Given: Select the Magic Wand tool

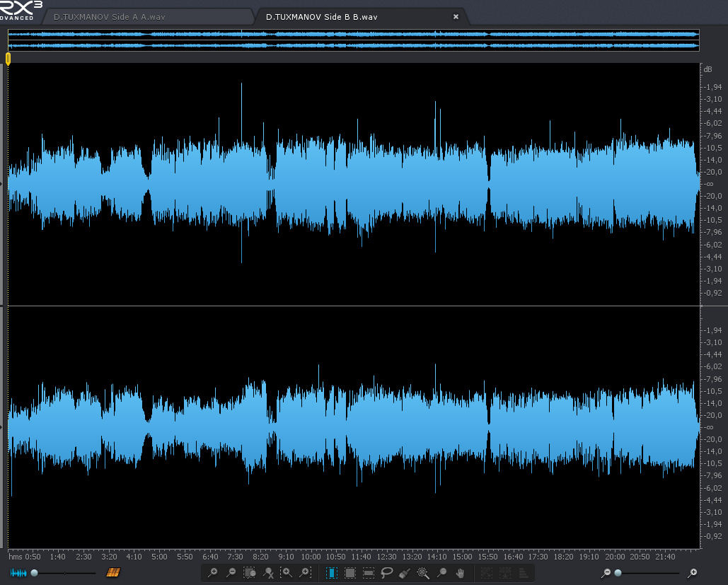Looking at the screenshot, I should pos(423,572).
